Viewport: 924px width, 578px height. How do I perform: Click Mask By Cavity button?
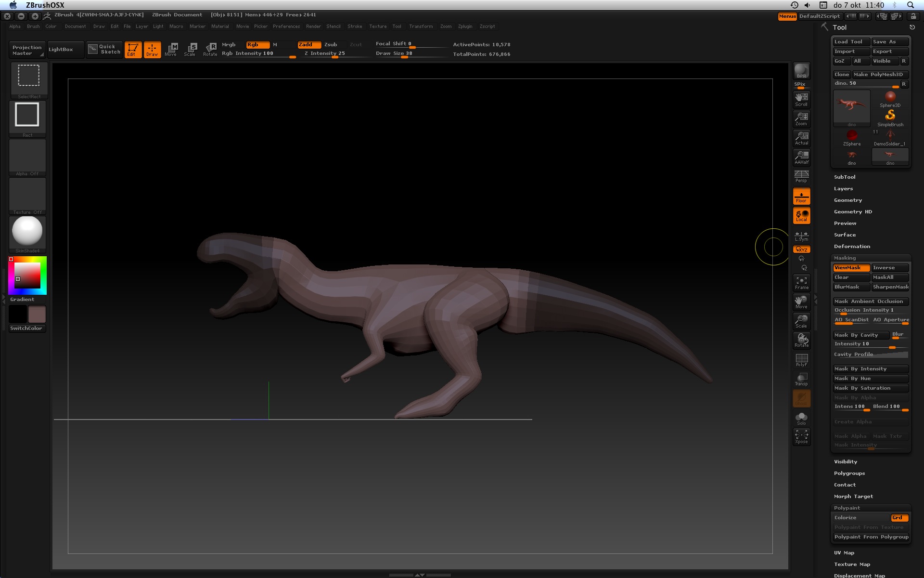point(861,335)
